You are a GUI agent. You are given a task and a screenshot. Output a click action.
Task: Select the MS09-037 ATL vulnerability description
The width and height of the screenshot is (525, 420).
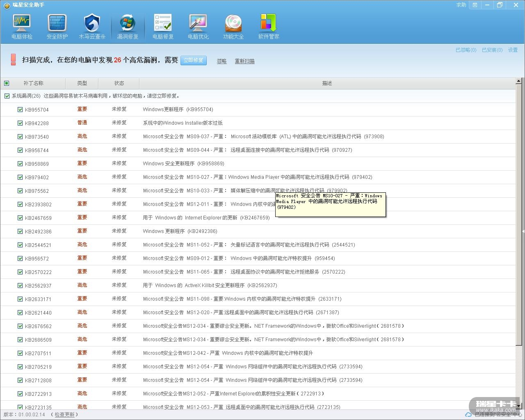pyautogui.click(x=263, y=137)
